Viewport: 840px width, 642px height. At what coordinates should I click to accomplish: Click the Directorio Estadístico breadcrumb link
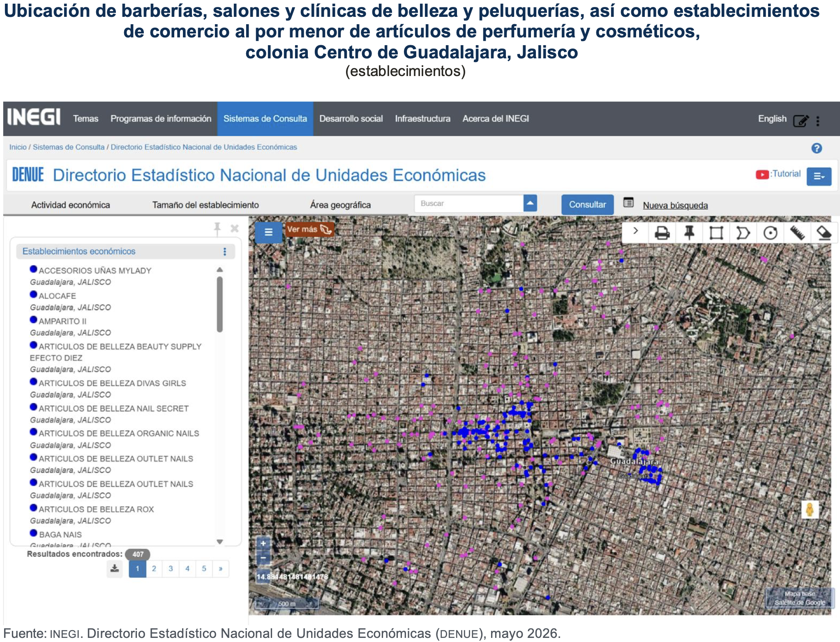[204, 147]
